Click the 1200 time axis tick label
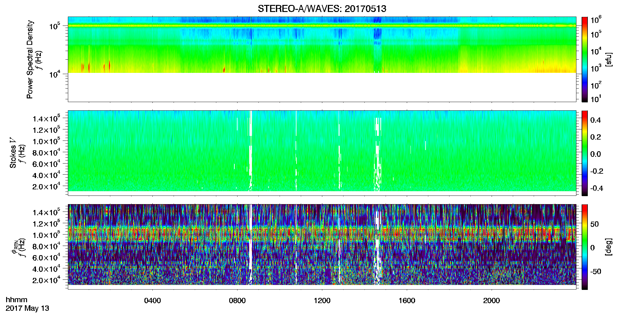 [x=322, y=301]
